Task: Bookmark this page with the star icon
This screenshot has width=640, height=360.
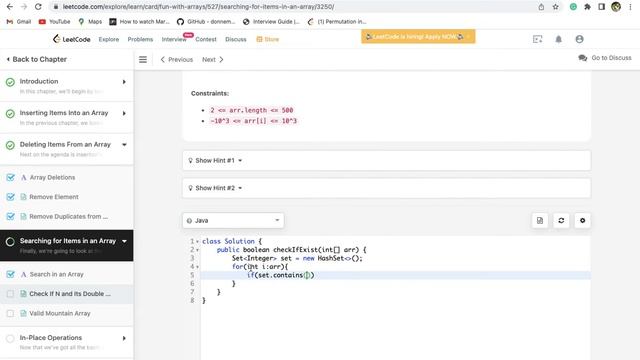Action: 556,7
